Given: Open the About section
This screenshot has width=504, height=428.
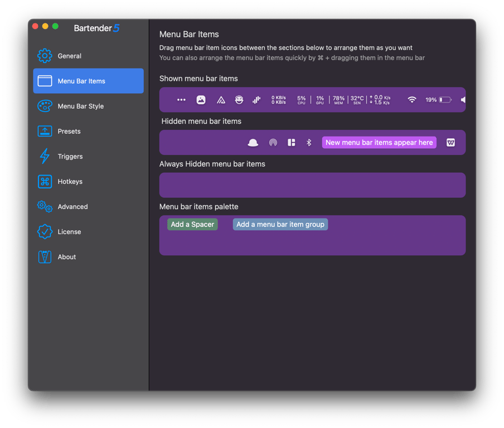Looking at the screenshot, I should pyautogui.click(x=89, y=257).
